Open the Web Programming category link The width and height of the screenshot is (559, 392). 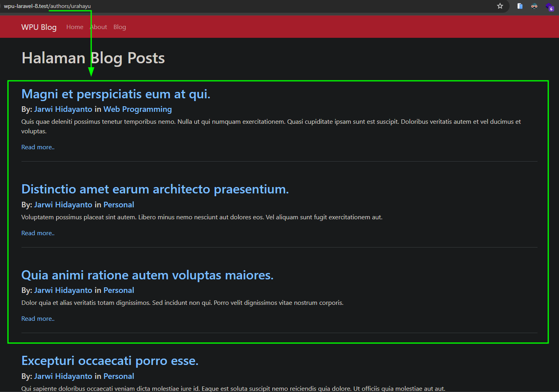tap(137, 109)
